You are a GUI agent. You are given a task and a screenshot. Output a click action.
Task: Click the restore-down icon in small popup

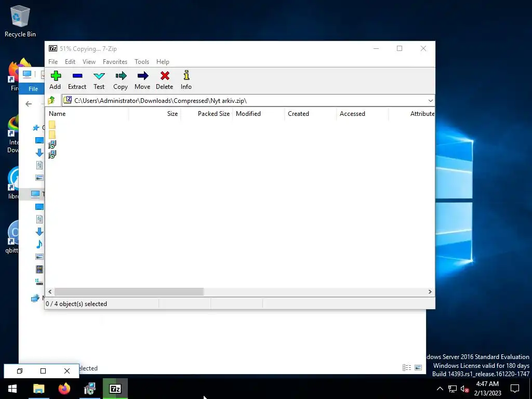tap(20, 371)
